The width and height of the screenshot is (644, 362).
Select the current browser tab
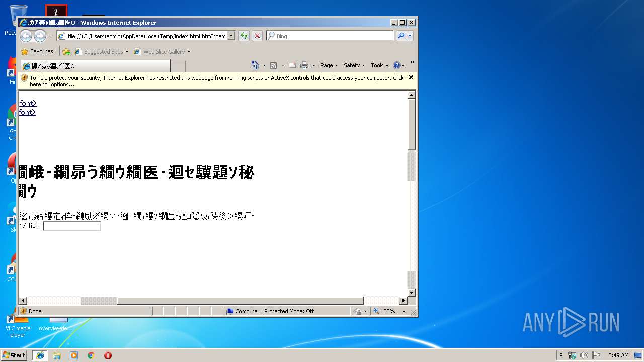(x=95, y=66)
